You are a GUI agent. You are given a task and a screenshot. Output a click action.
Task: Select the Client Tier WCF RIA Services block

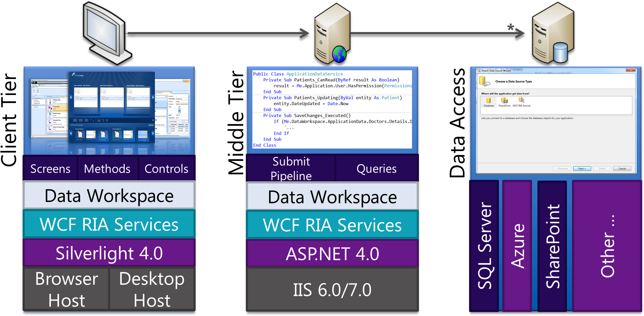tap(109, 224)
